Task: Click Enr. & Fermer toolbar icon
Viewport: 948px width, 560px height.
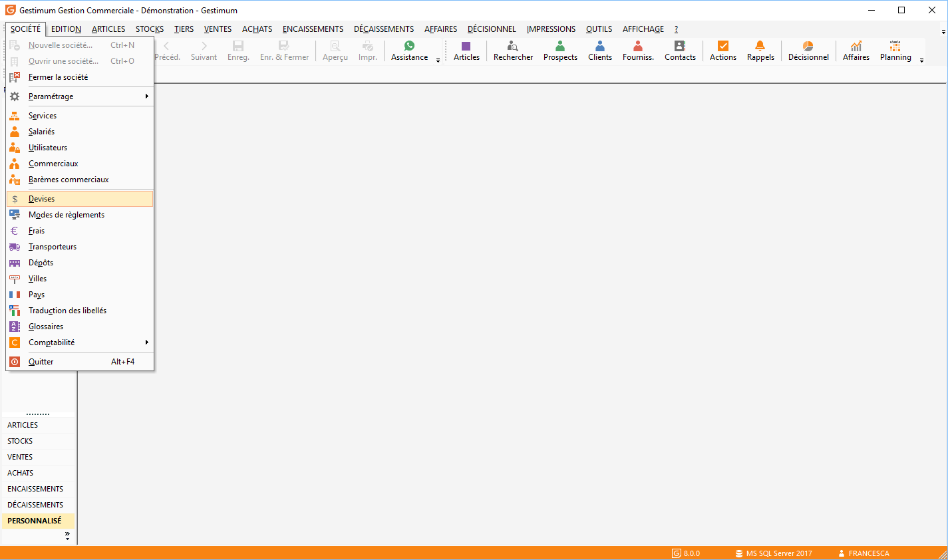Action: click(284, 51)
